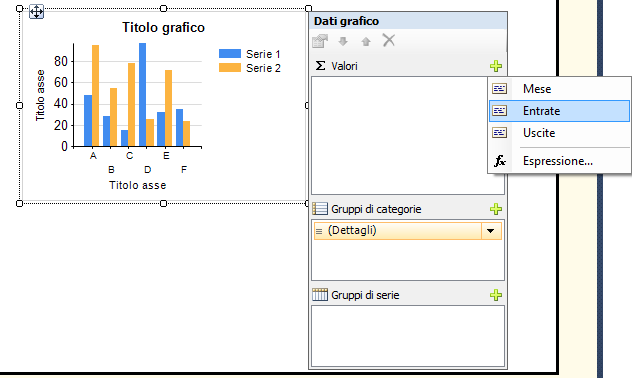This screenshot has width=632, height=378.
Task: Add a category group with the green plus
Action: [496, 209]
